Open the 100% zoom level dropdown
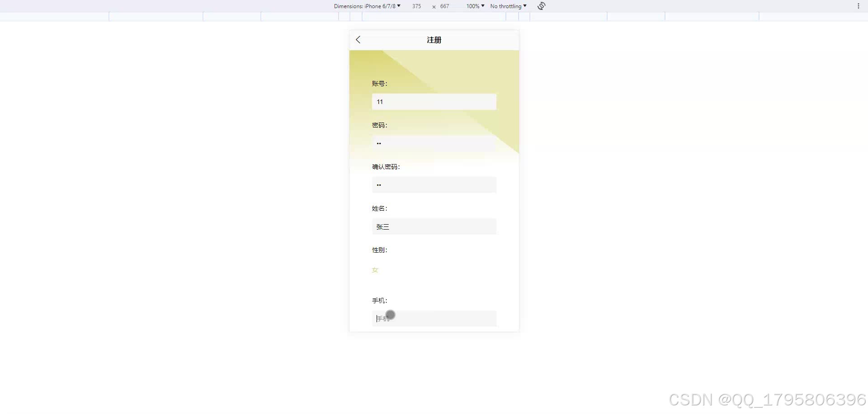 [x=475, y=6]
